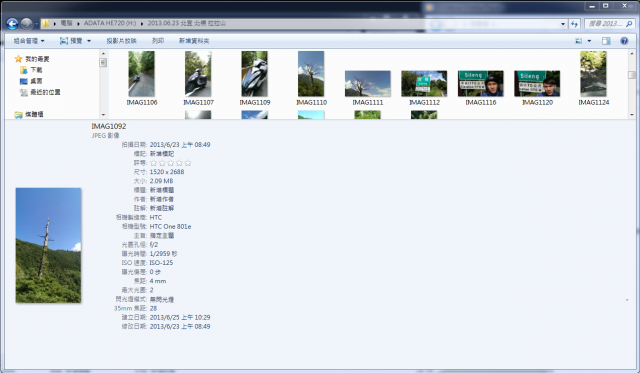Select 電腦 in the address breadcrumb
The image size is (640, 373).
coord(67,23)
